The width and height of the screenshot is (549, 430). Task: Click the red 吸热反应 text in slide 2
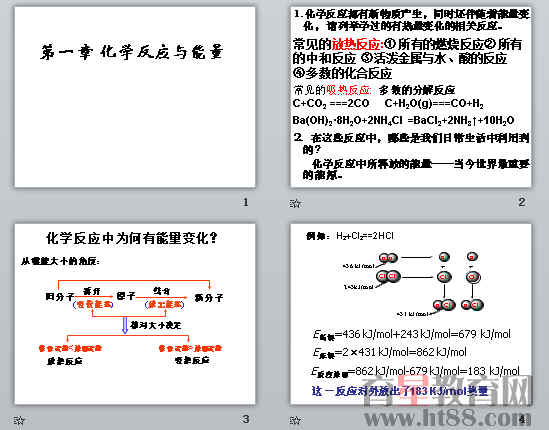click(349, 90)
